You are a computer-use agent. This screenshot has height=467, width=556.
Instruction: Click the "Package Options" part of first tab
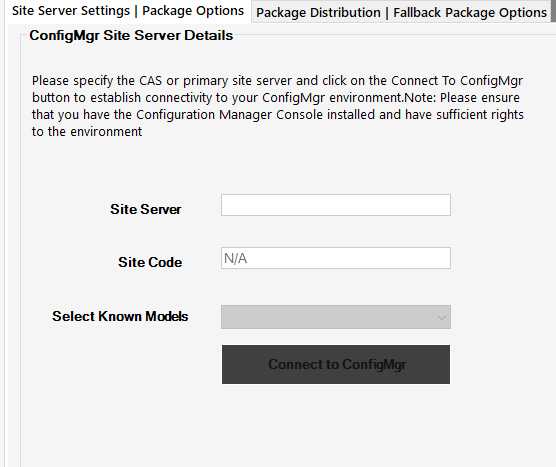193,11
